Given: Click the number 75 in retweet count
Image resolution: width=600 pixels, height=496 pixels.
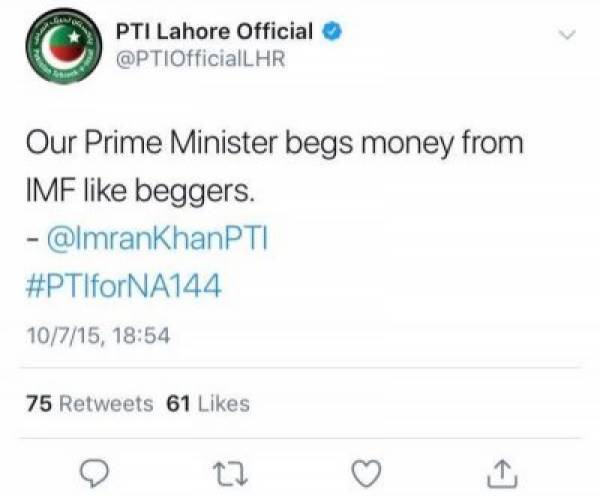Looking at the screenshot, I should (39, 404).
